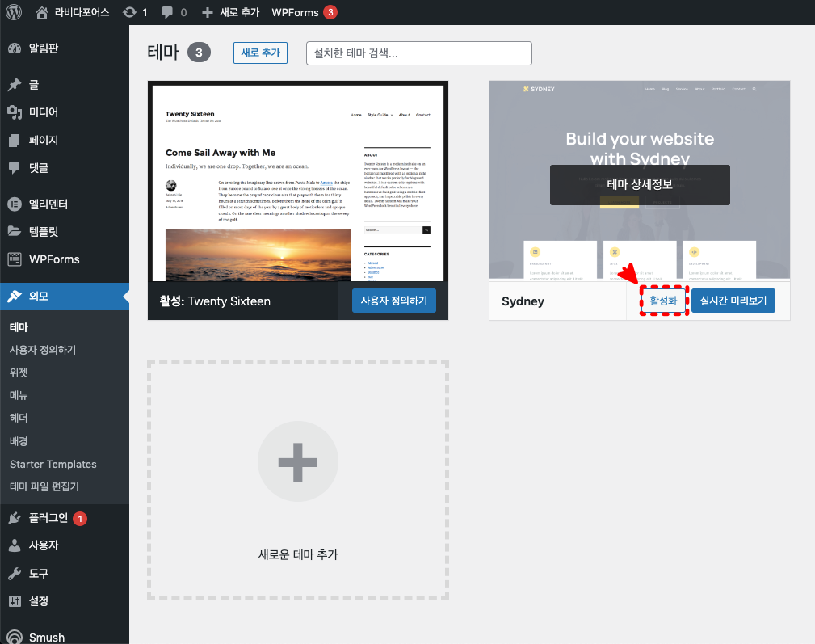Open 새로 추가 menu in admin bar
Screen dimensions: 815x644
(240, 12)
